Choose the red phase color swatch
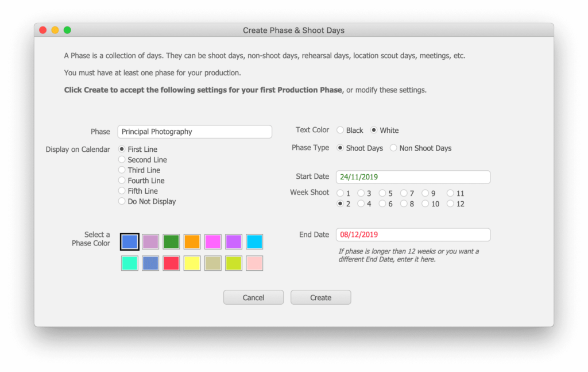Viewport: 588px width, 372px height. point(171,263)
